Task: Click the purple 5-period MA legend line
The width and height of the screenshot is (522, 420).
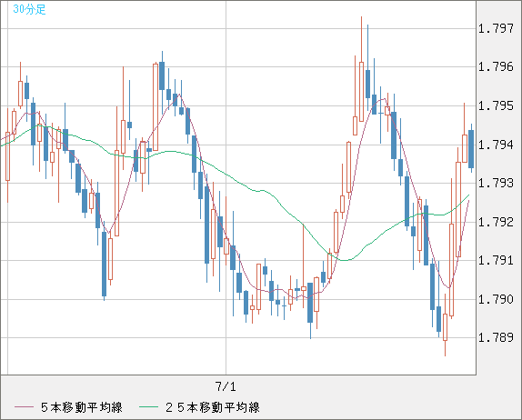Action: [24, 407]
